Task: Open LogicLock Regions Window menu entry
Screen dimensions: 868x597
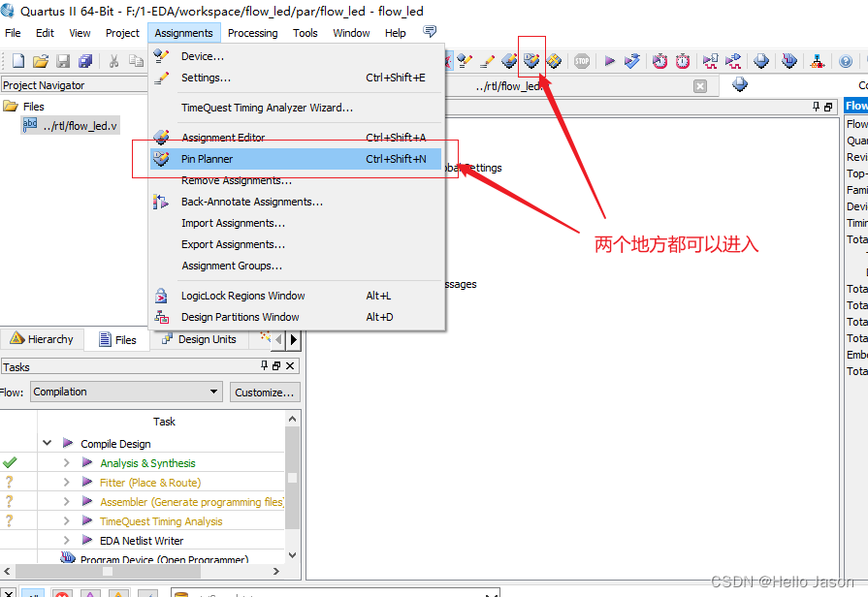Action: [x=296, y=296]
